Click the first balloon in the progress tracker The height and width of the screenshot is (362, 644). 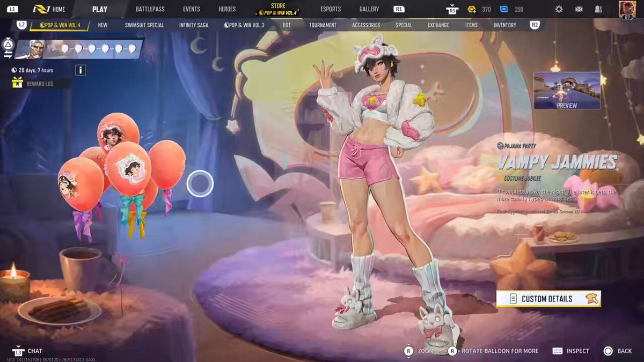65,49
